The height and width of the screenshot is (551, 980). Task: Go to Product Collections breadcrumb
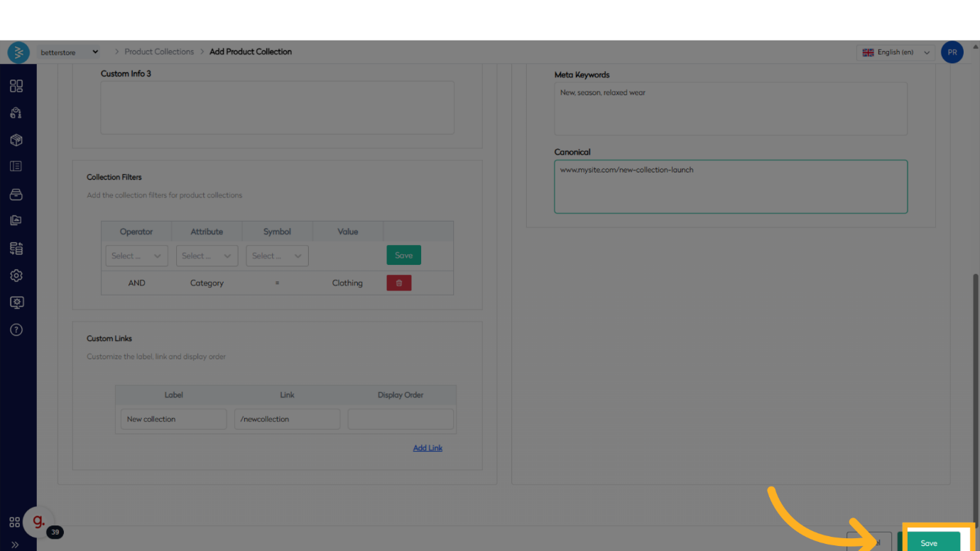tap(159, 52)
